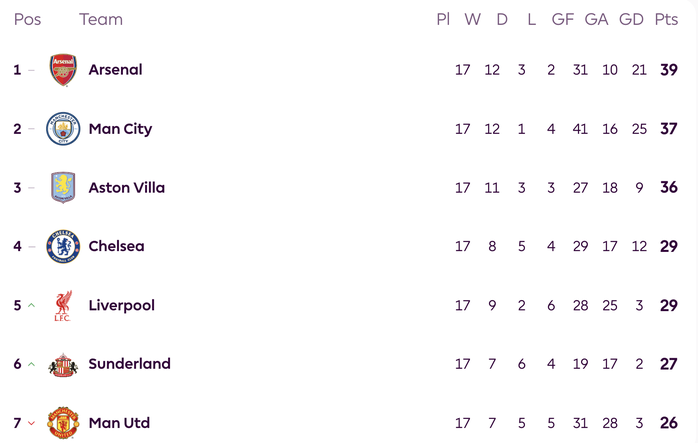This screenshot has width=698, height=443.
Task: Click the Man City club badge
Action: 63,129
